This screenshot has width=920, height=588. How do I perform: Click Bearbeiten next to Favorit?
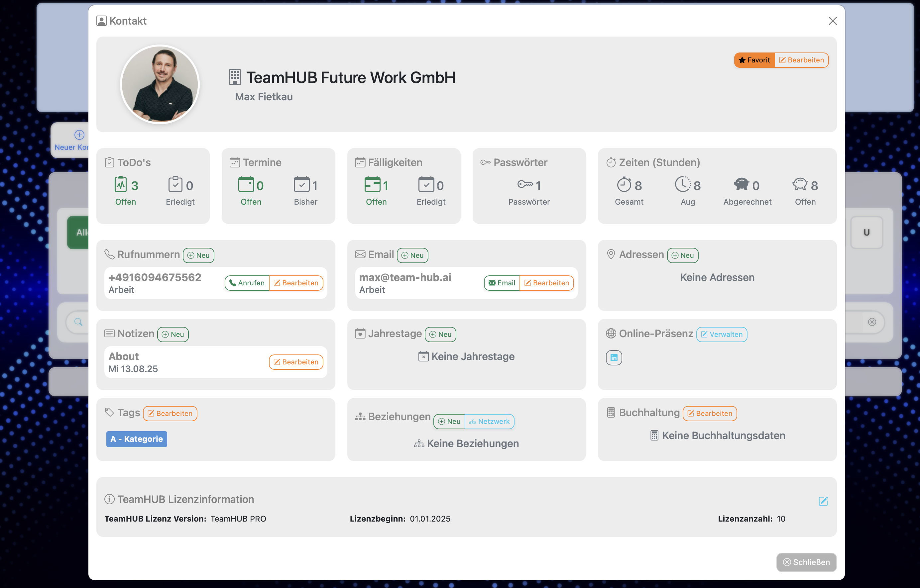[802, 60]
